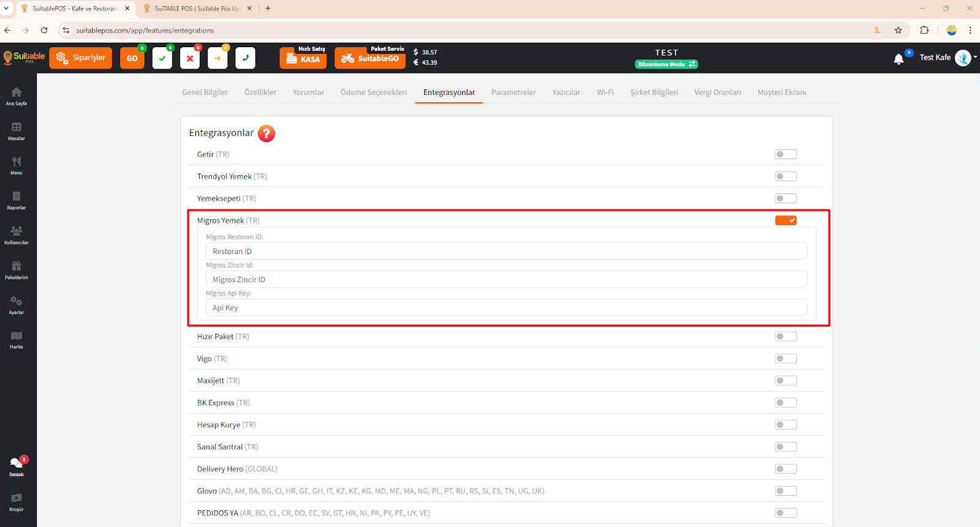Open Paket Servis SuitableGO button
The width and height of the screenshot is (980, 527).
370,58
